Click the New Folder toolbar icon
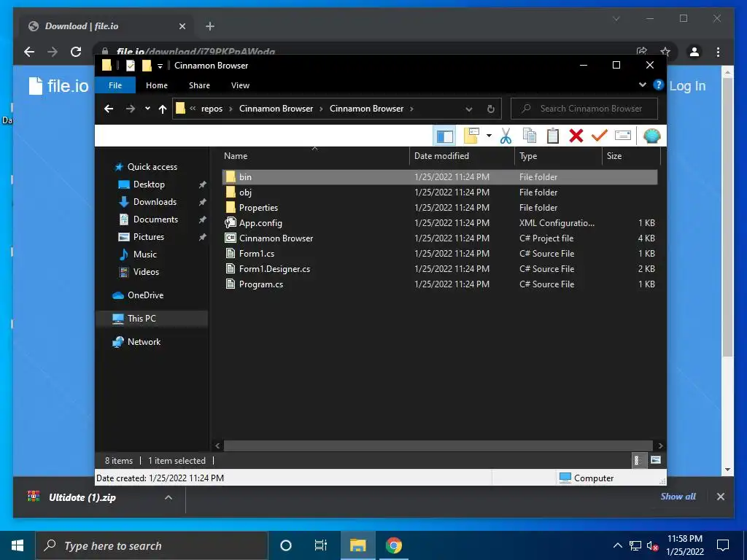 [471, 136]
